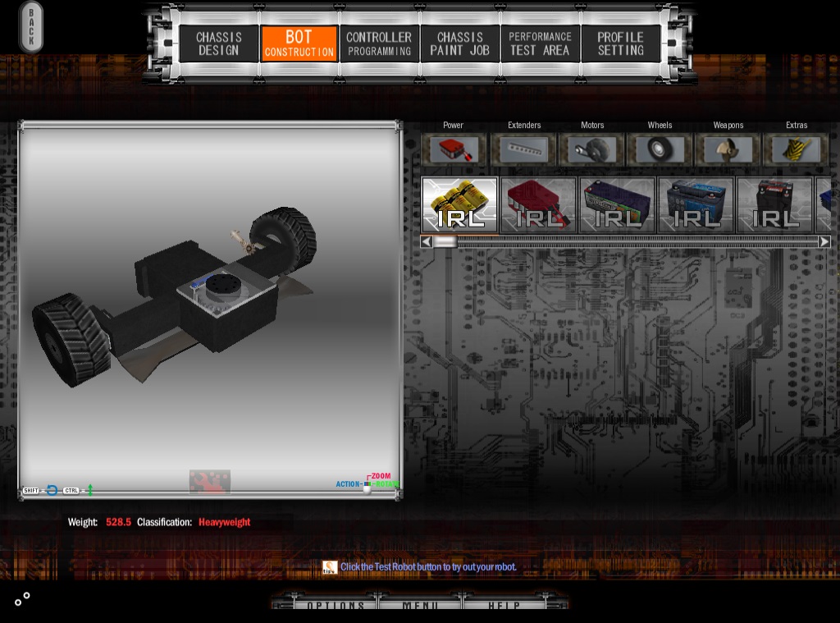Pick the red battery IRL component
840x623 pixels.
pos(538,205)
